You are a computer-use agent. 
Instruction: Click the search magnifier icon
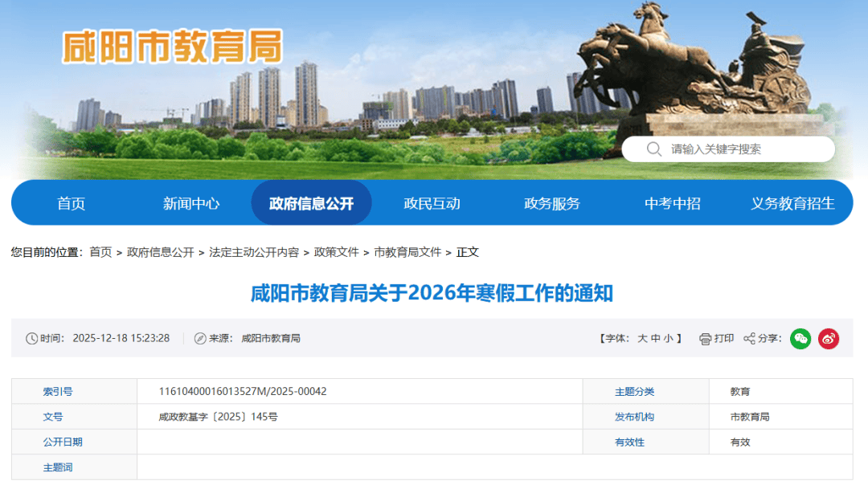tap(653, 149)
